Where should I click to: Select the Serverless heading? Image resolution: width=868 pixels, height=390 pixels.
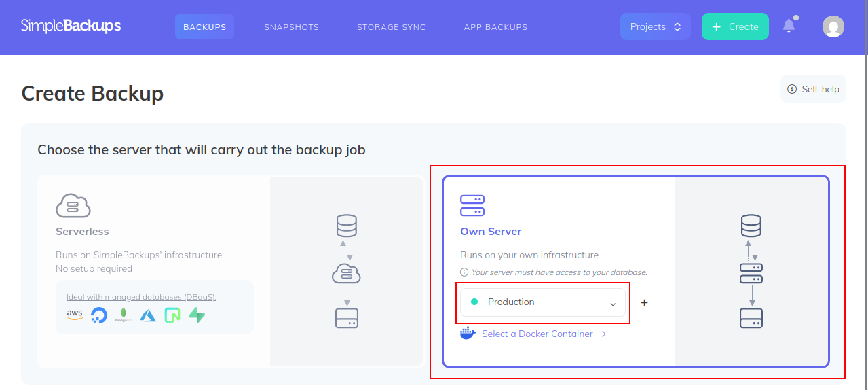82,232
